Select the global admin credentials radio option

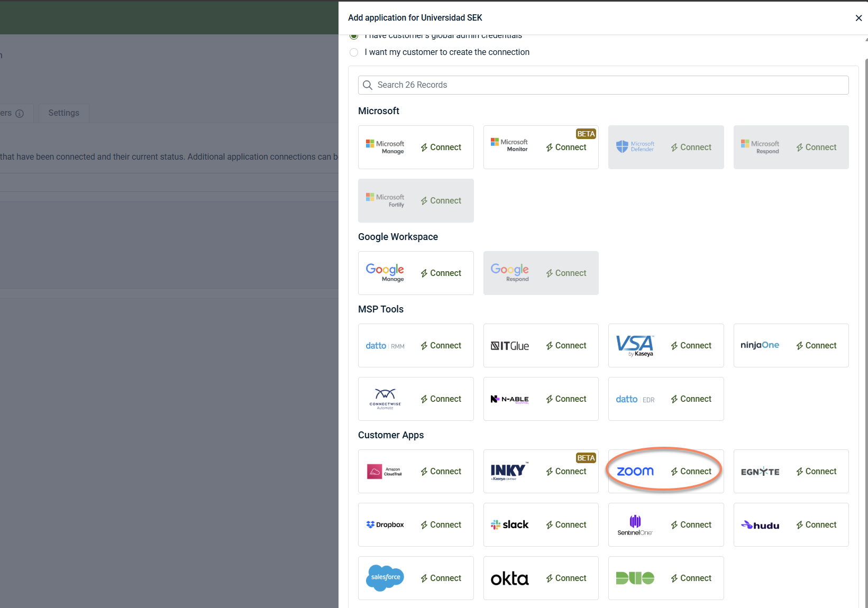click(354, 36)
